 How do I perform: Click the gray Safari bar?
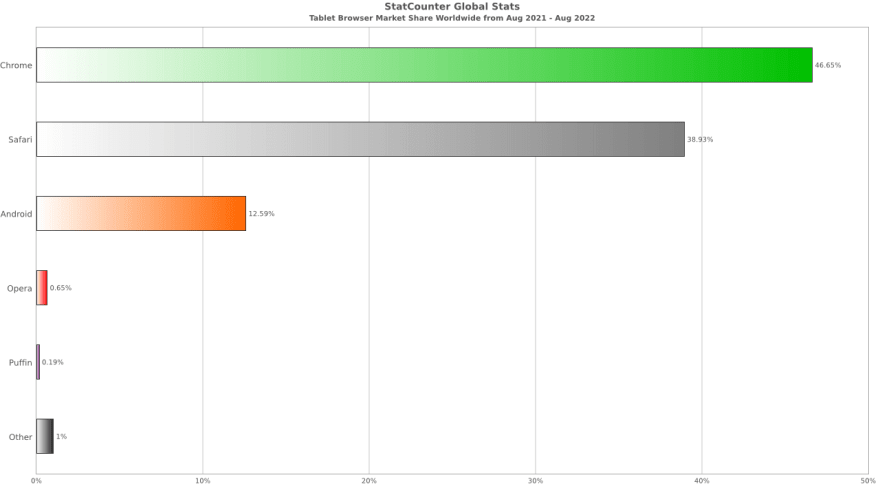click(360, 139)
